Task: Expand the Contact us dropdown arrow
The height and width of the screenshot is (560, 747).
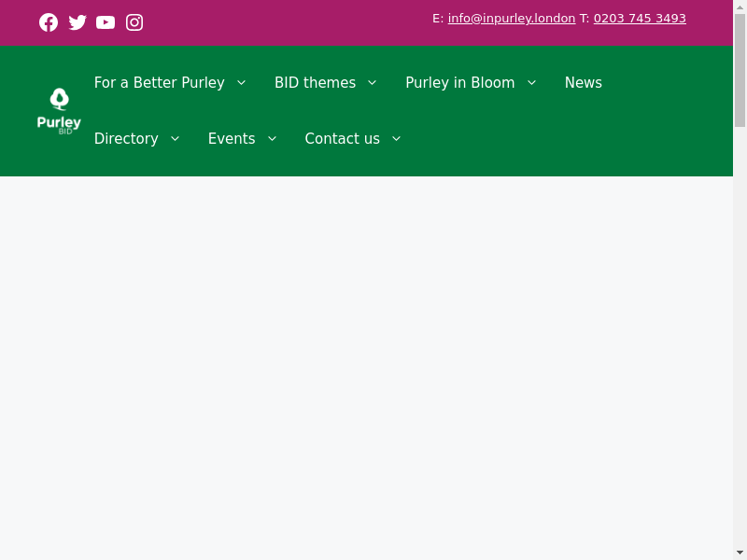Action: tap(396, 139)
